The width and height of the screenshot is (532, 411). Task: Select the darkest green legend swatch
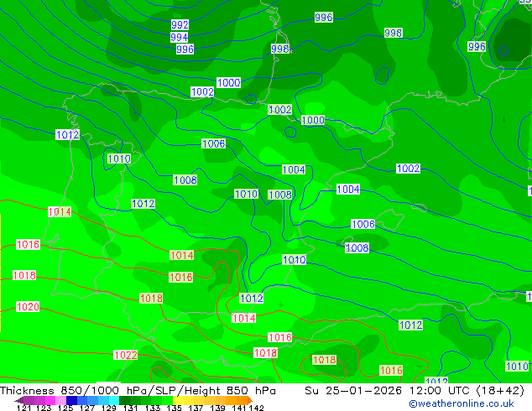pyautogui.click(x=124, y=400)
